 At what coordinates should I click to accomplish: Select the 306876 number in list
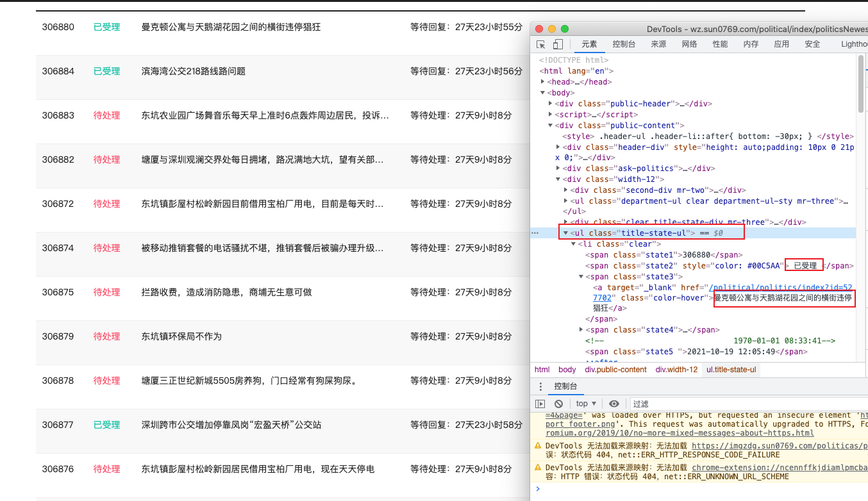58,469
